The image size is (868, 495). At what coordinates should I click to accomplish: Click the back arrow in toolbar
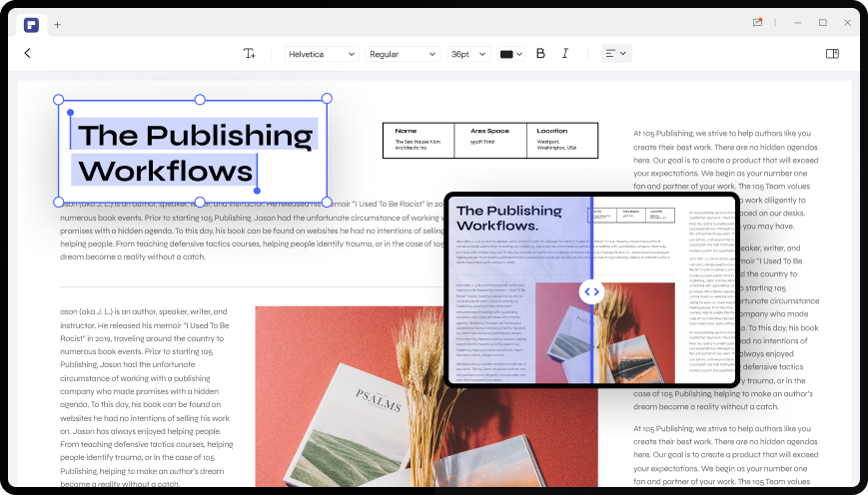tap(27, 53)
